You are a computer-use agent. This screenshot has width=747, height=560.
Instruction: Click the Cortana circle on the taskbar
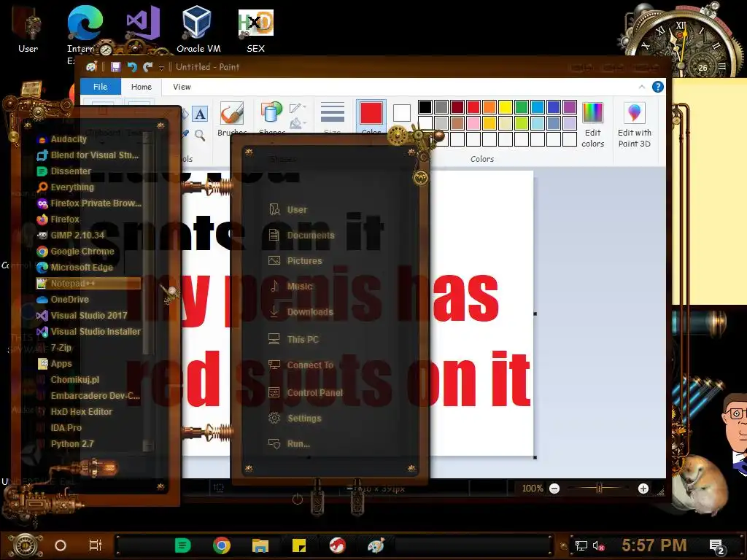click(61, 545)
